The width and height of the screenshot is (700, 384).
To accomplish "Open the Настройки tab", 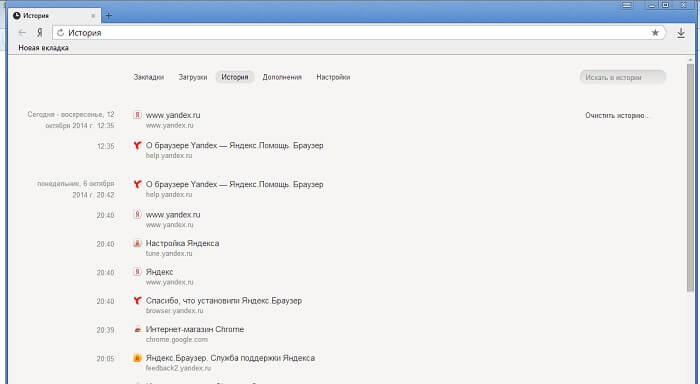I will point(333,77).
